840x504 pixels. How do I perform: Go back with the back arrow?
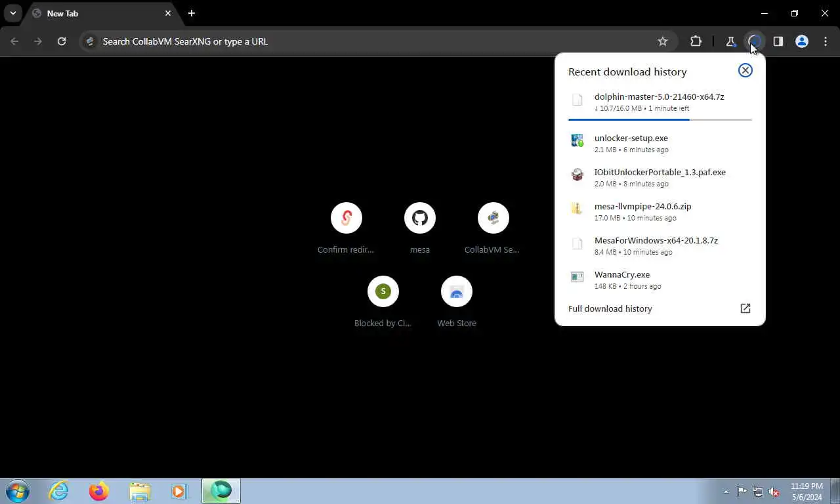point(14,41)
